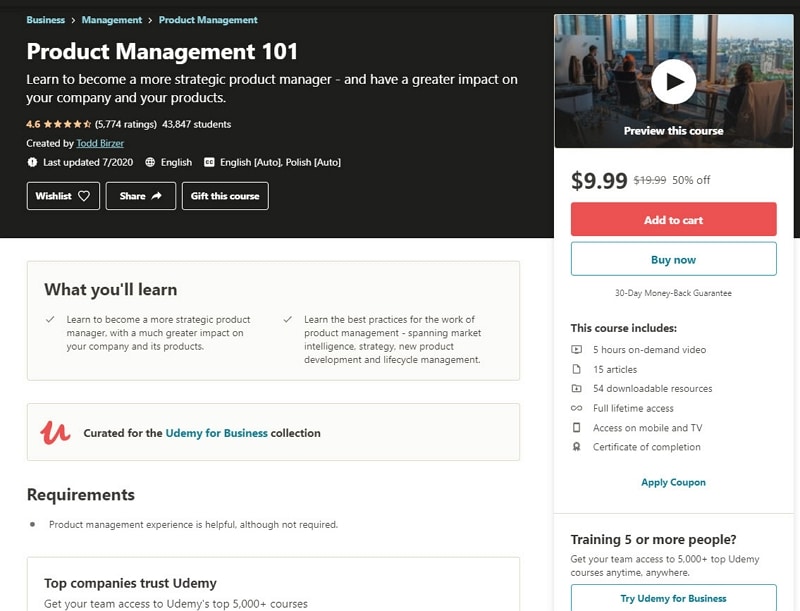Click the downloadable resources folder icon

tap(576, 388)
